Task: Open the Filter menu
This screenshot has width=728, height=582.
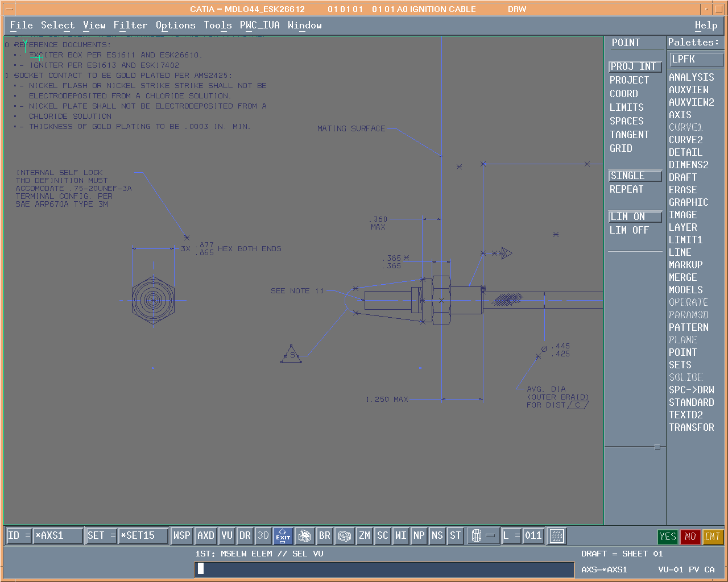Action: [130, 25]
